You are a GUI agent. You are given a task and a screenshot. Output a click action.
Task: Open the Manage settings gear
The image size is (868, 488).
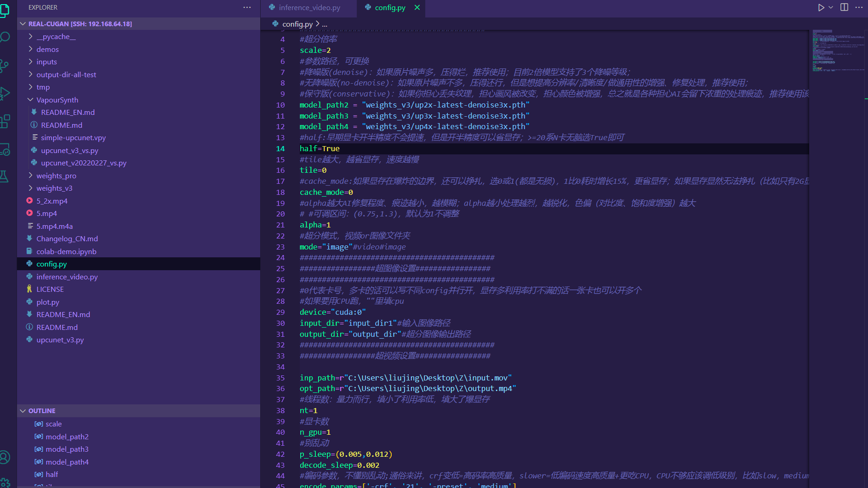[x=5, y=482]
